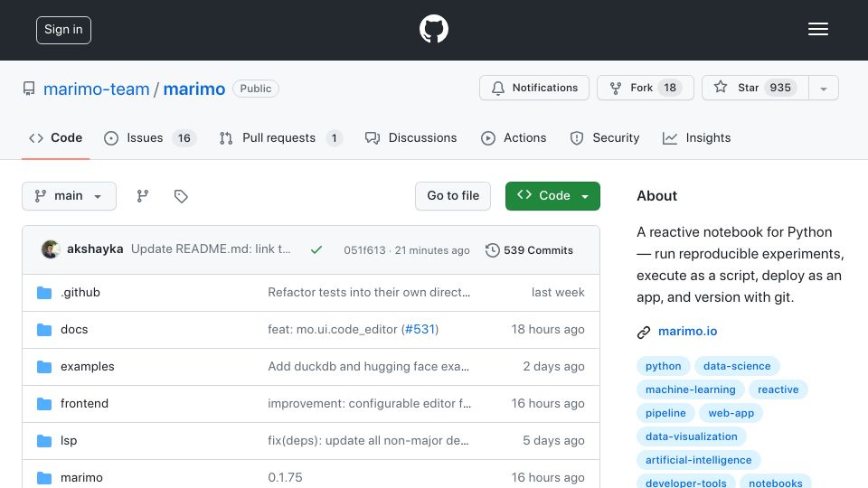Screen dimensions: 868x488
Task: Open 'fix(deps): update all non-major de...' commit
Action: [x=368, y=440]
